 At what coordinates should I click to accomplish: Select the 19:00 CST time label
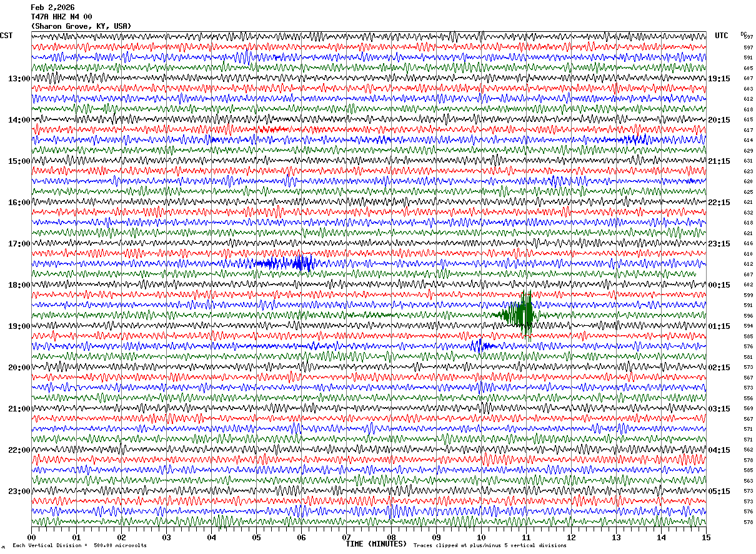tap(19, 326)
